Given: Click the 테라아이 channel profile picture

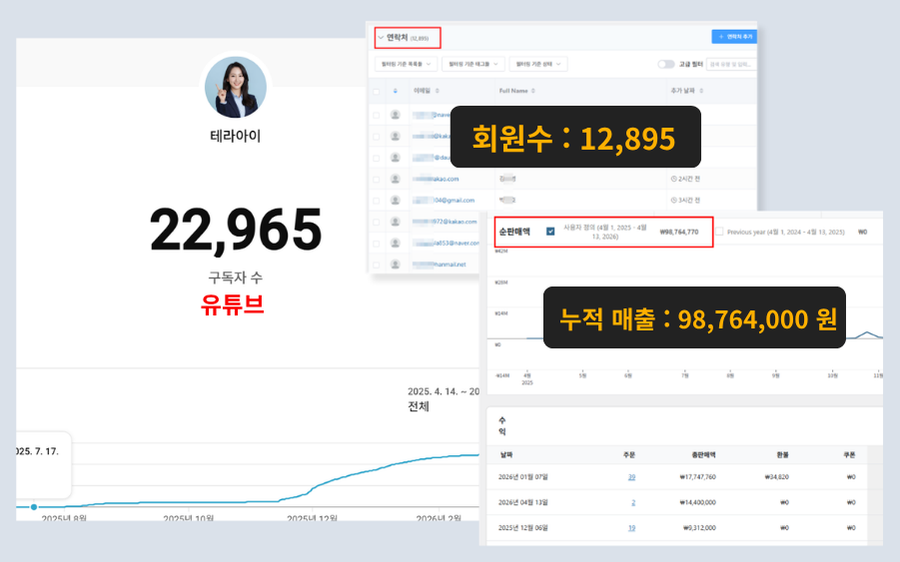Looking at the screenshot, I should tap(235, 87).
